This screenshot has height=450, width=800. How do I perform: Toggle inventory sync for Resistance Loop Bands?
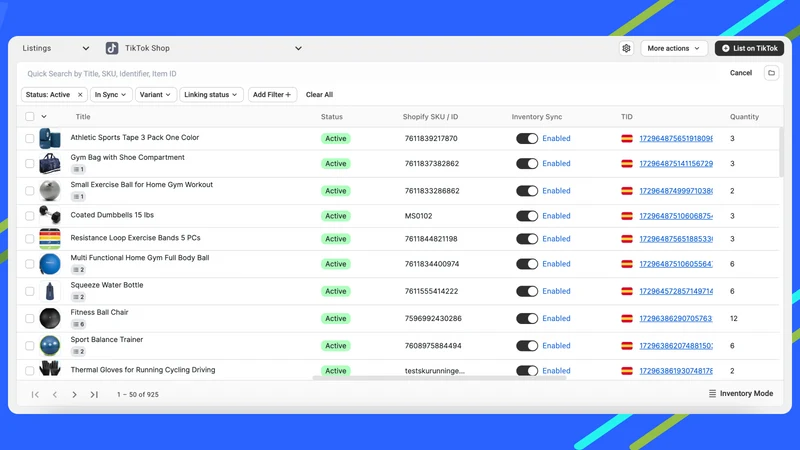[x=527, y=239]
